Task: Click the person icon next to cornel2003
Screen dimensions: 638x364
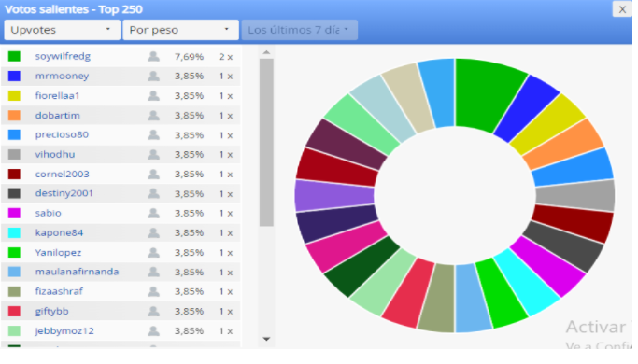Action: [153, 175]
